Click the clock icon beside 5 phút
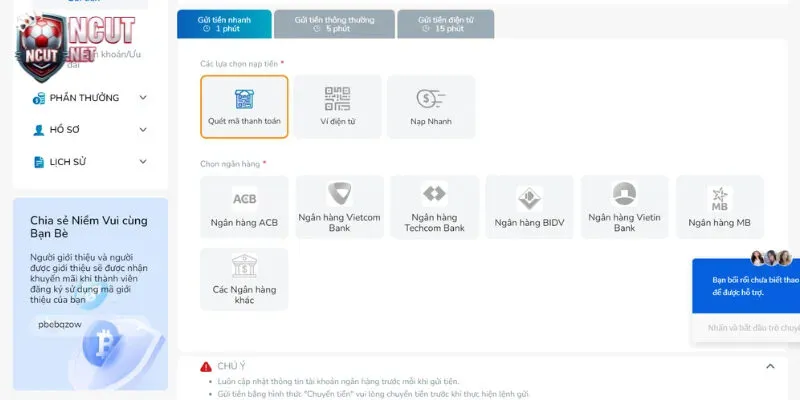Image resolution: width=800 pixels, height=400 pixels. click(317, 29)
